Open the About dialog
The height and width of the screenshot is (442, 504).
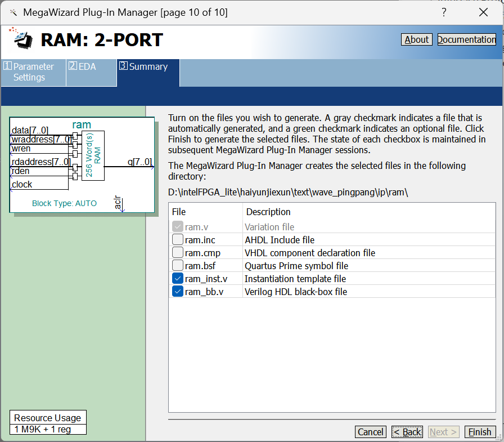[x=417, y=39]
